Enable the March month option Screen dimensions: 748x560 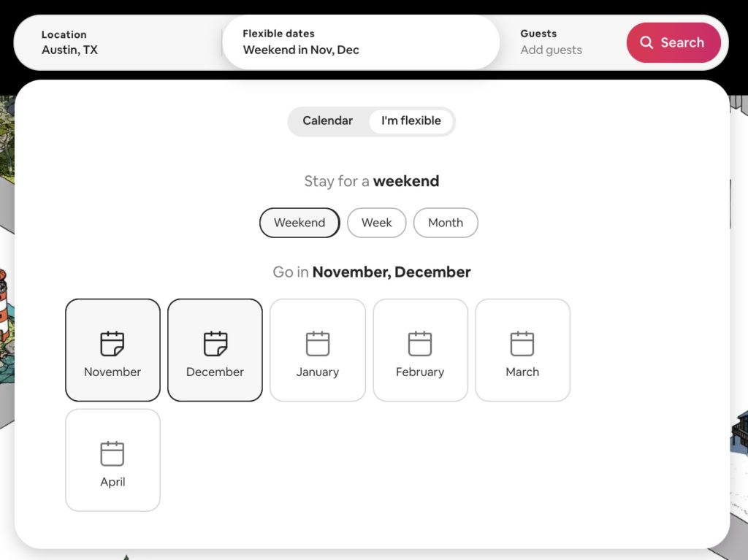[522, 349]
